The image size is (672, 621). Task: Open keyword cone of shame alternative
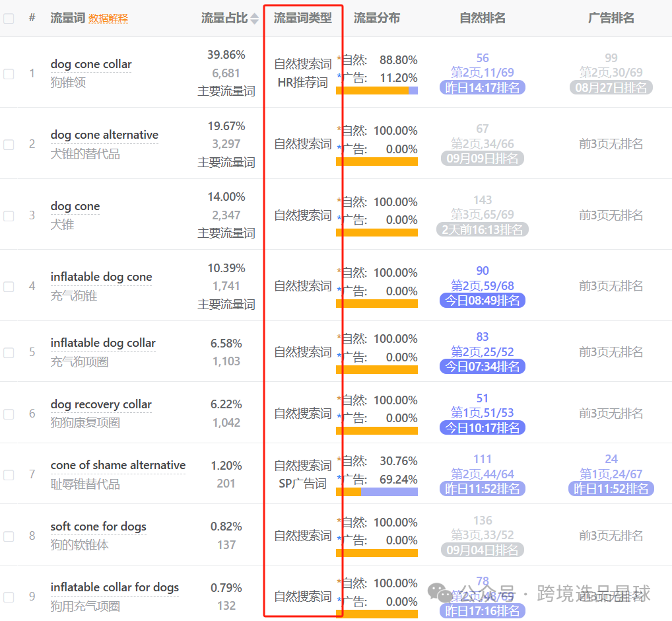[118, 465]
